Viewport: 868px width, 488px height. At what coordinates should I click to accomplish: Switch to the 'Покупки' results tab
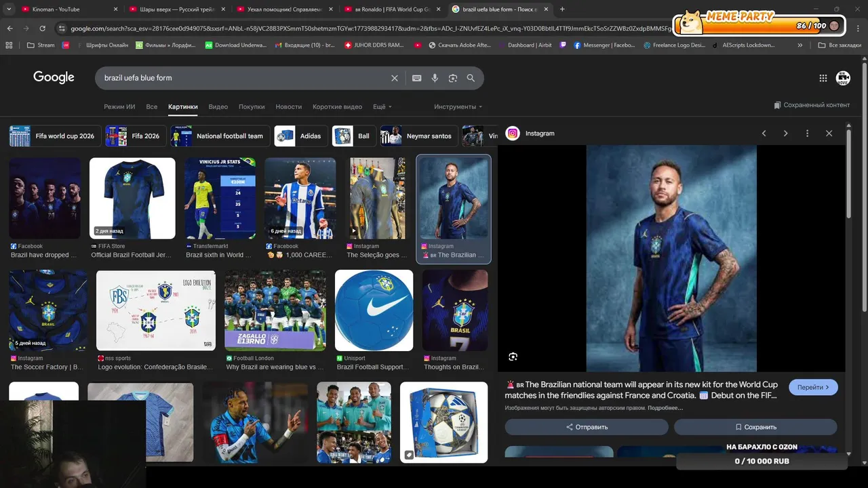[x=252, y=107]
